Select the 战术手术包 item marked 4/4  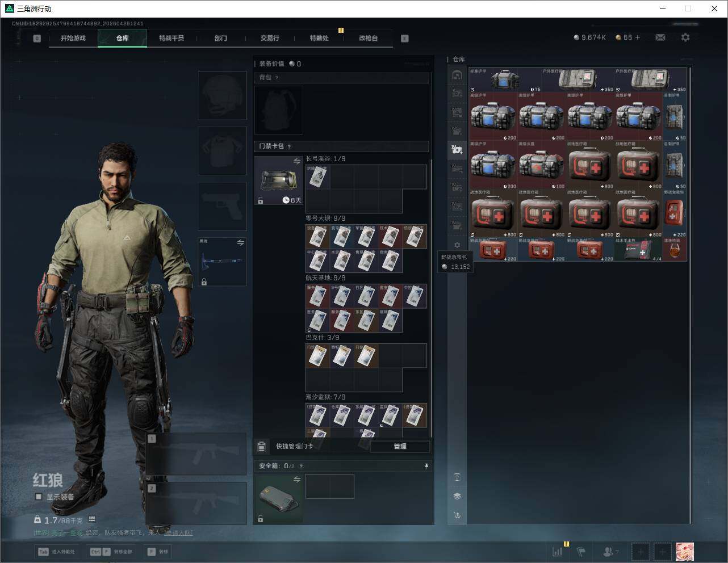point(639,250)
